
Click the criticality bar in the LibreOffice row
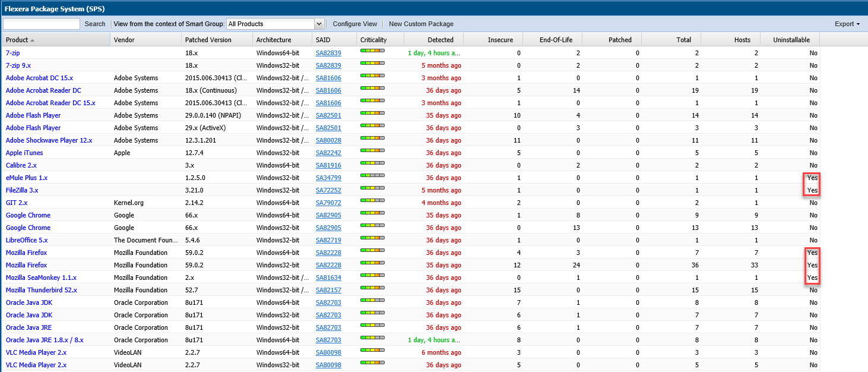tap(372, 238)
